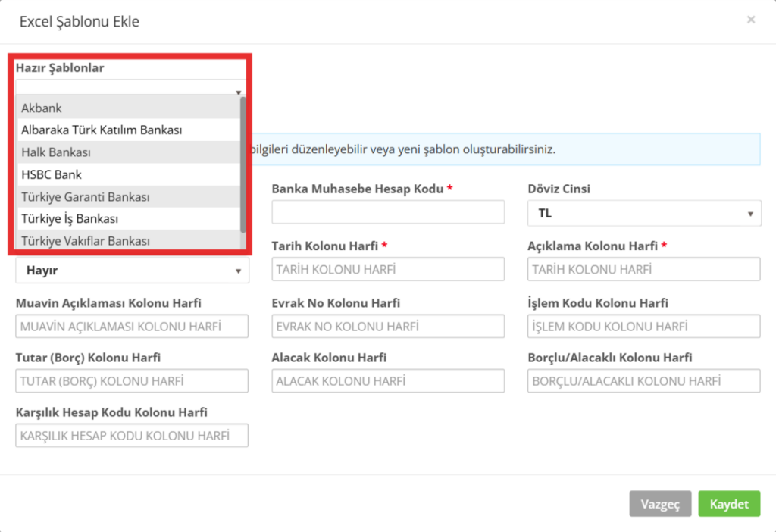This screenshot has height=532, width=776.
Task: Click the Tarih Kolonu Harfi input
Action: click(x=388, y=269)
